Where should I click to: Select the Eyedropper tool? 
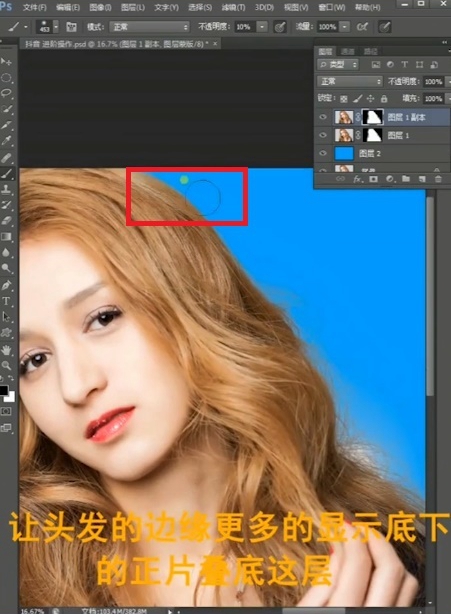tap(6, 141)
